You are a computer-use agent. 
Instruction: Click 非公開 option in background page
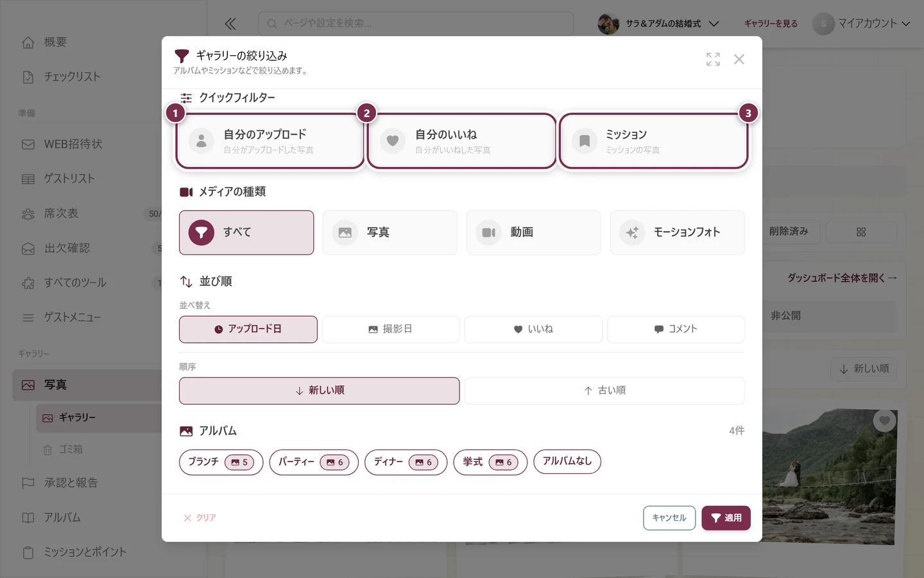click(x=830, y=316)
